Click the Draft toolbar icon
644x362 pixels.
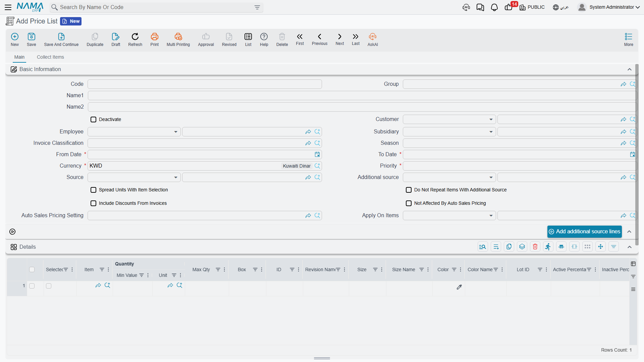click(x=116, y=40)
